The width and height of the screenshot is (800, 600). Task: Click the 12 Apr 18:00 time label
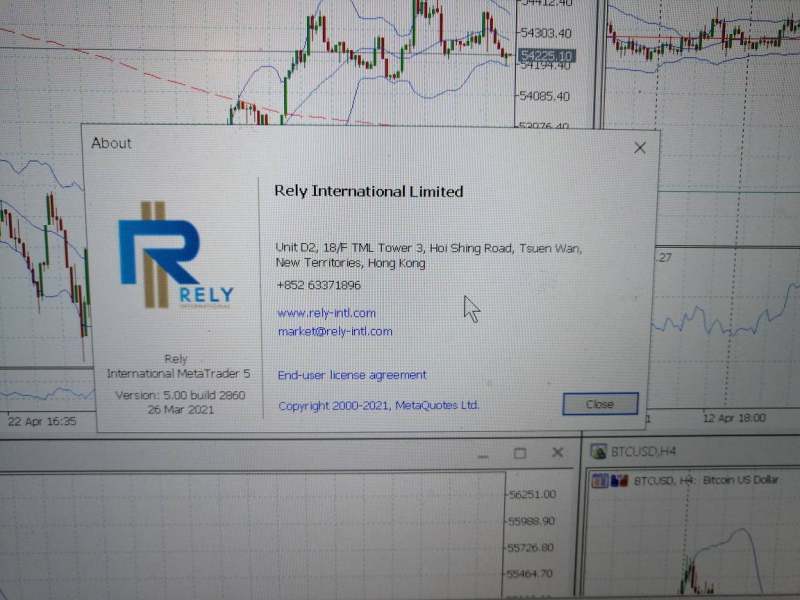735,418
